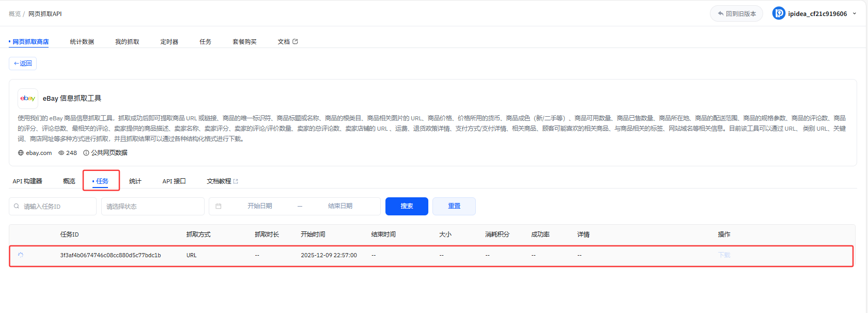
Task: Click the 任务ID column header
Action: [x=69, y=234]
